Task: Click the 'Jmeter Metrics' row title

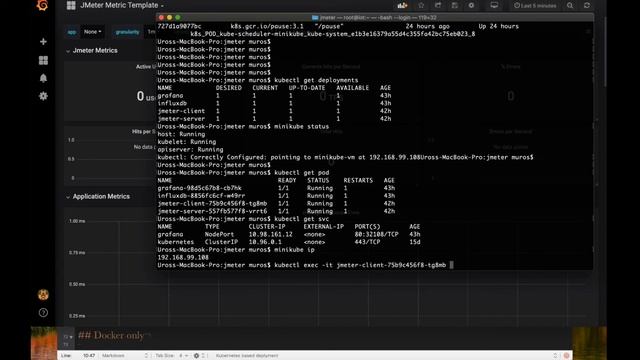Action: pos(95,51)
